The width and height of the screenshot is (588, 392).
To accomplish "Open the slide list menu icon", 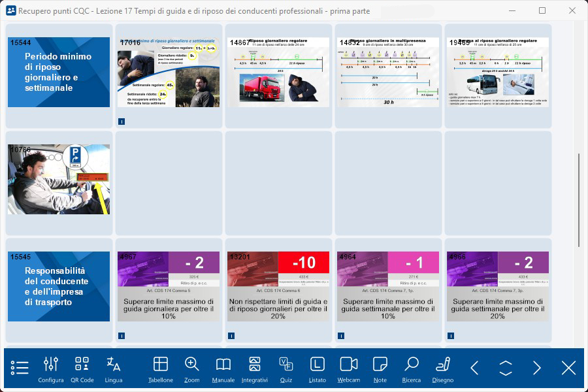I will [20, 368].
